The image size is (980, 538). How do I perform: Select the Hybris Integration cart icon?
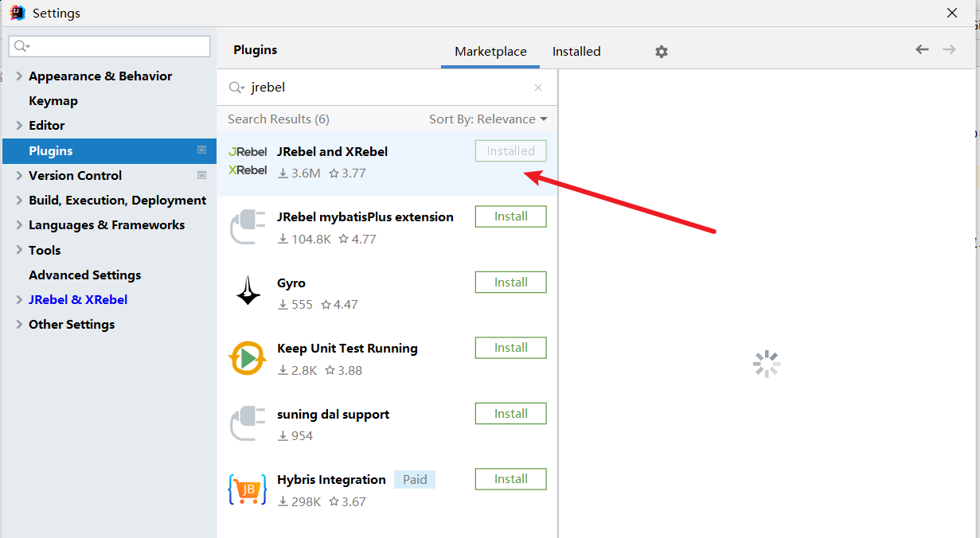tap(247, 489)
